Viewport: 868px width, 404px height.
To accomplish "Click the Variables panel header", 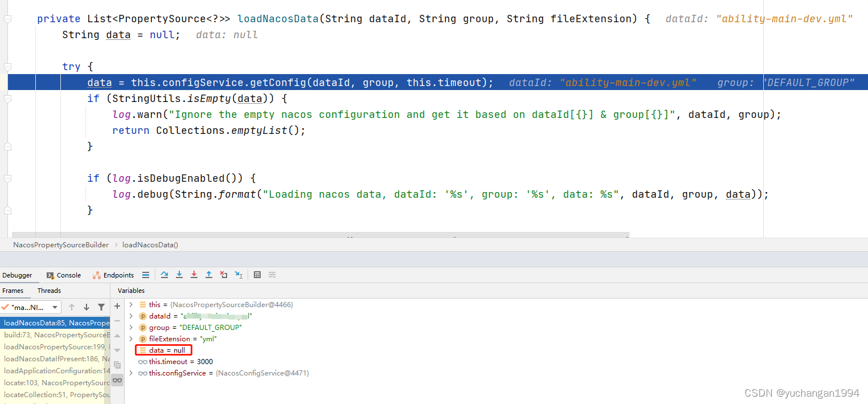I will (131, 291).
